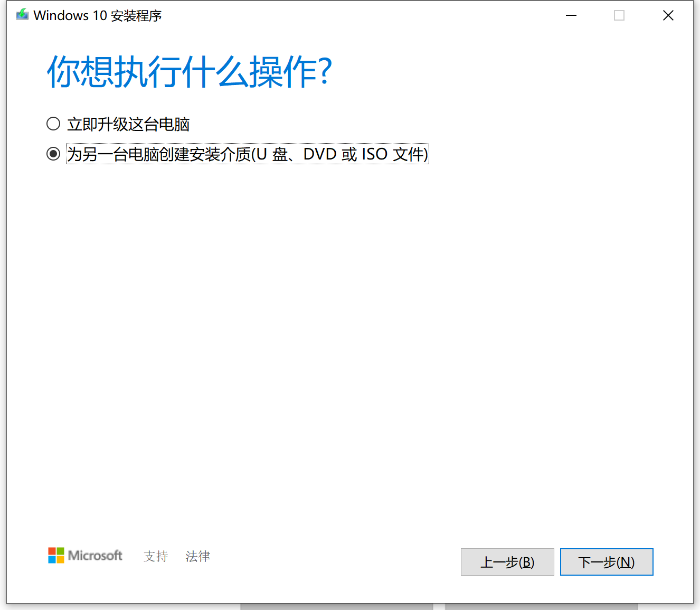Open the 支持 link
Screen dimensions: 700x610
(156, 556)
